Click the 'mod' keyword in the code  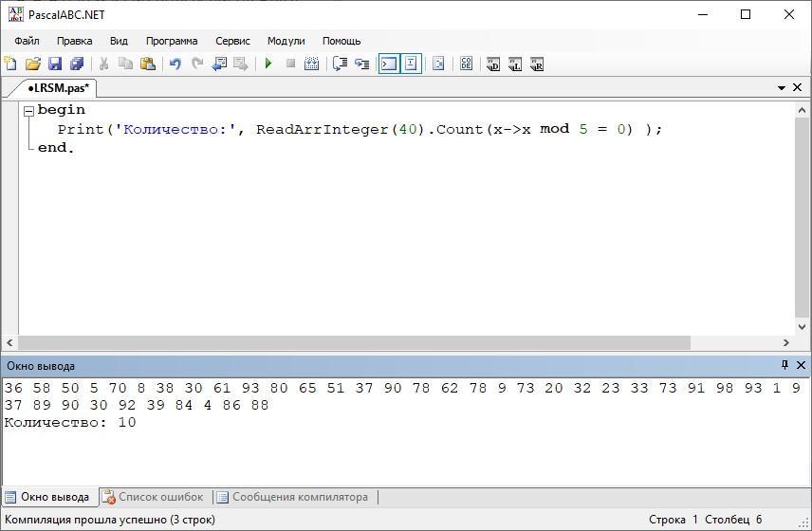click(554, 129)
